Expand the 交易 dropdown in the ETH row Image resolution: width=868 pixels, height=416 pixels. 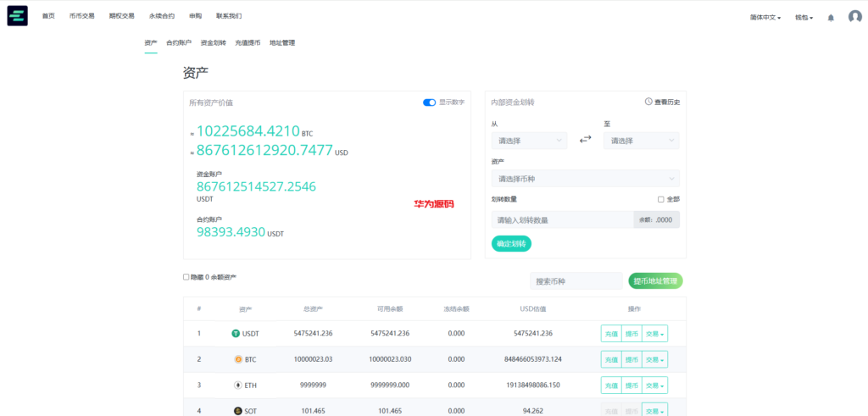point(655,385)
